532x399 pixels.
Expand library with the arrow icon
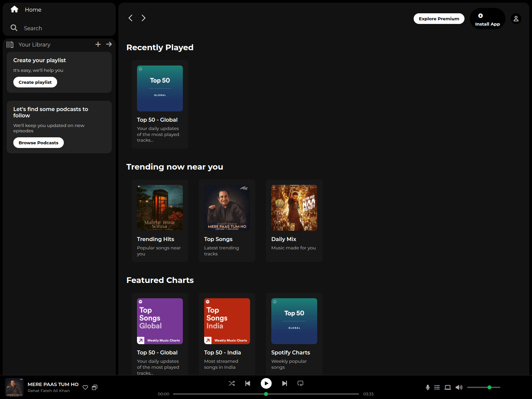coord(109,44)
